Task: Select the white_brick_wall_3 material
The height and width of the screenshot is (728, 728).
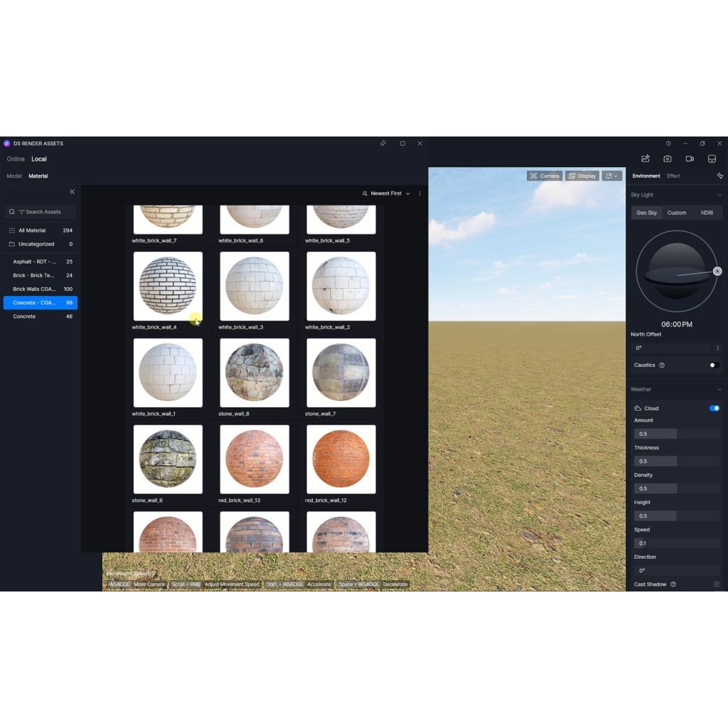Action: (255, 287)
